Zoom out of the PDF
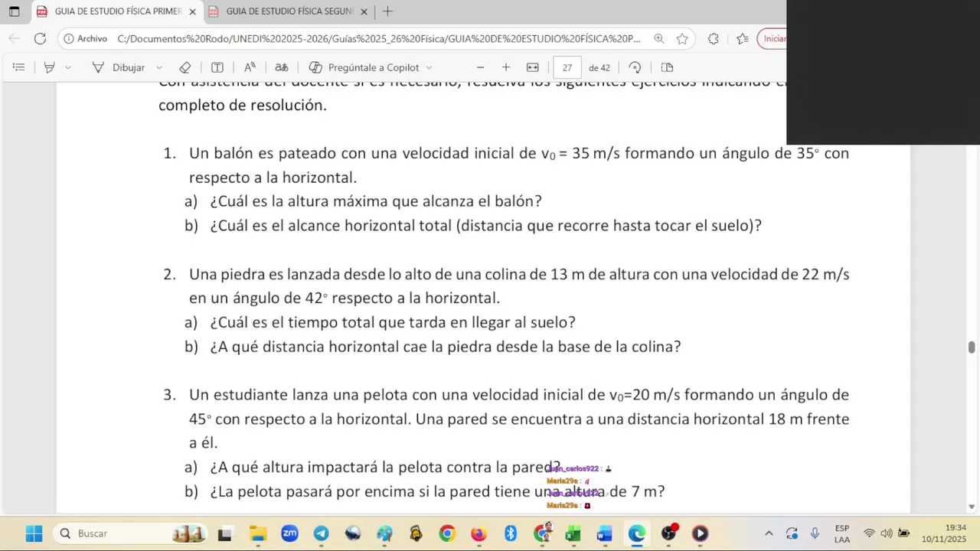The height and width of the screenshot is (551, 980). pyautogui.click(x=480, y=67)
